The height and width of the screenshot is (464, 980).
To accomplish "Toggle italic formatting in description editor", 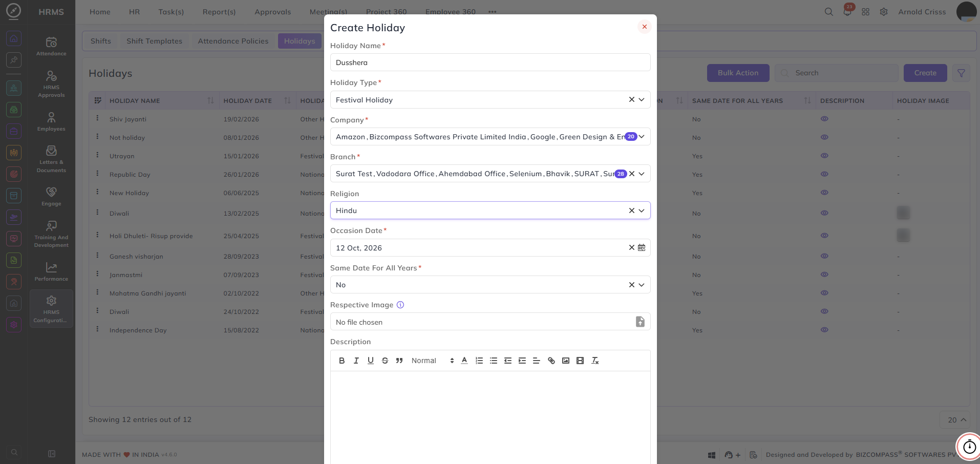I will coord(356,361).
